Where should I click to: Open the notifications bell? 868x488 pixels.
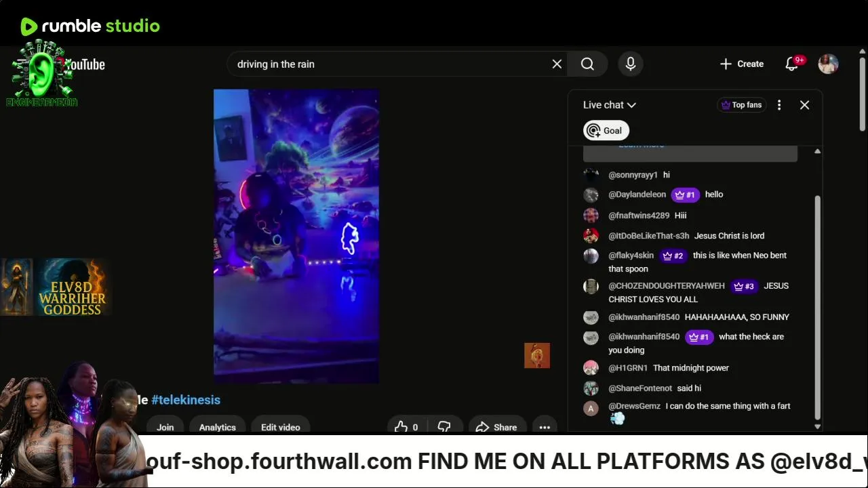(x=792, y=64)
